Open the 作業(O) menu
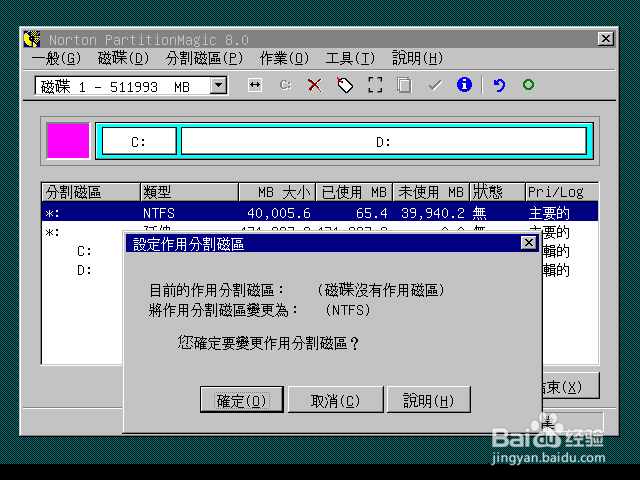 coord(284,58)
